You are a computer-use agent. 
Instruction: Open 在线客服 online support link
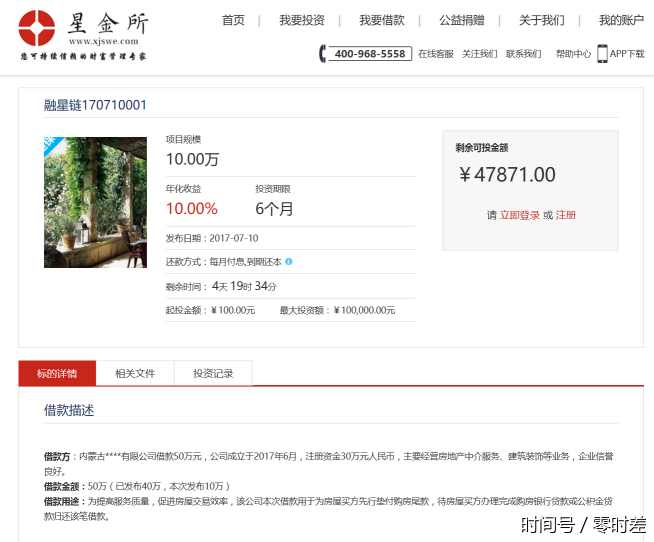[x=435, y=54]
